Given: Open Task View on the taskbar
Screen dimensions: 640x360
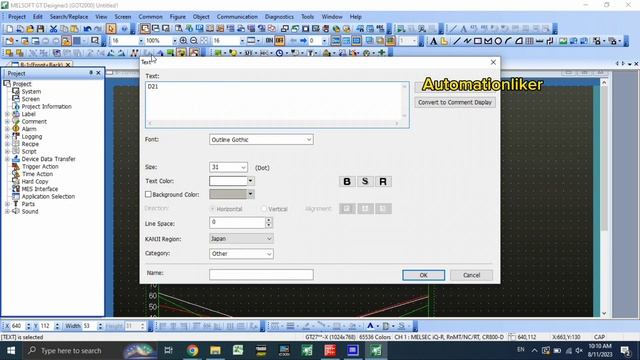Looking at the screenshot, I should [x=168, y=350].
